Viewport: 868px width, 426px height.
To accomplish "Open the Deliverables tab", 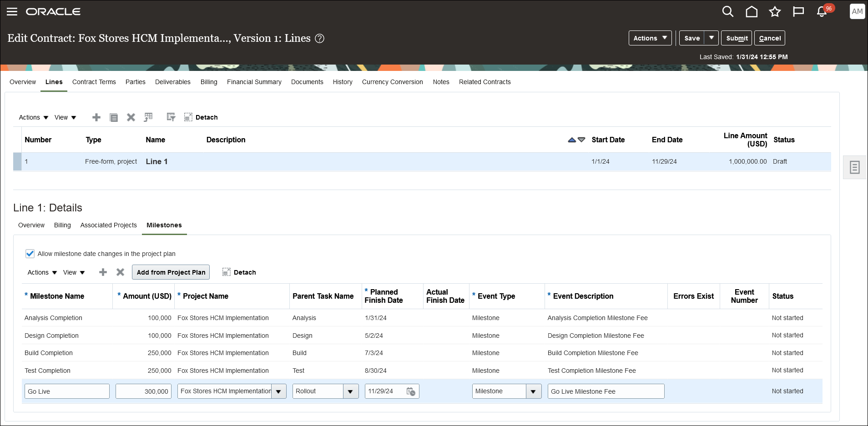I will coord(173,82).
